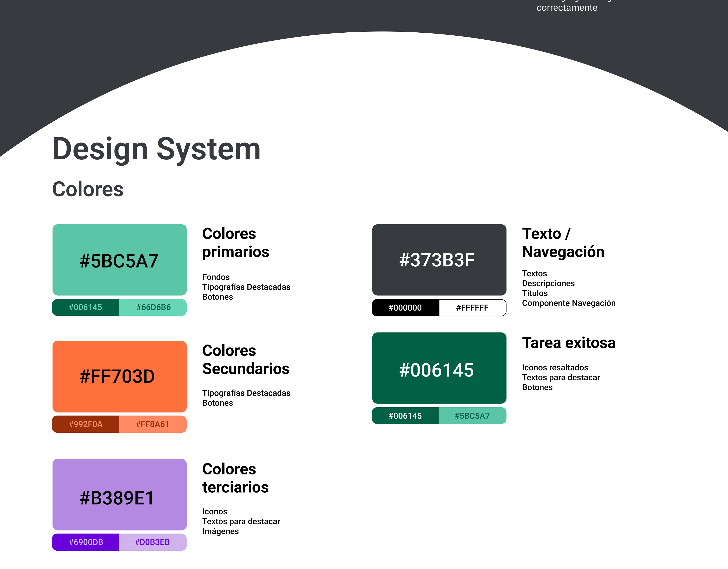728x569 pixels.
Task: Click the dark gray #373B3F swatch
Action: pyautogui.click(x=439, y=260)
